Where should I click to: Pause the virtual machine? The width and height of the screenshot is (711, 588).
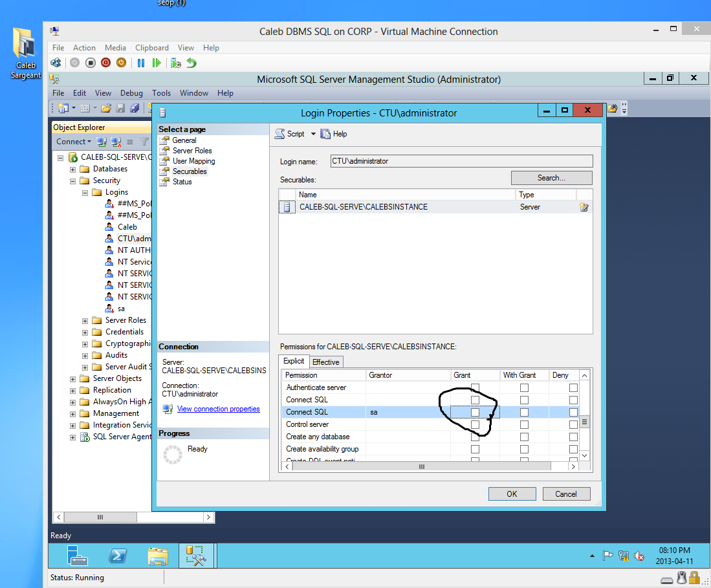point(141,63)
